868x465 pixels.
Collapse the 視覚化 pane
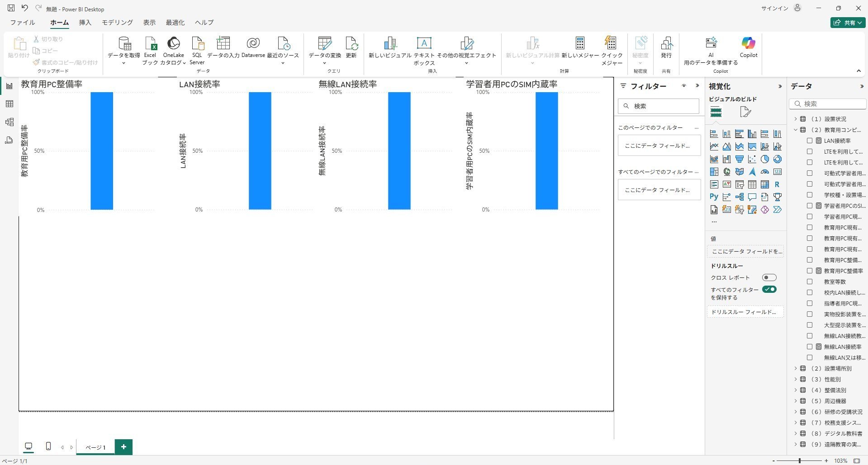point(780,86)
